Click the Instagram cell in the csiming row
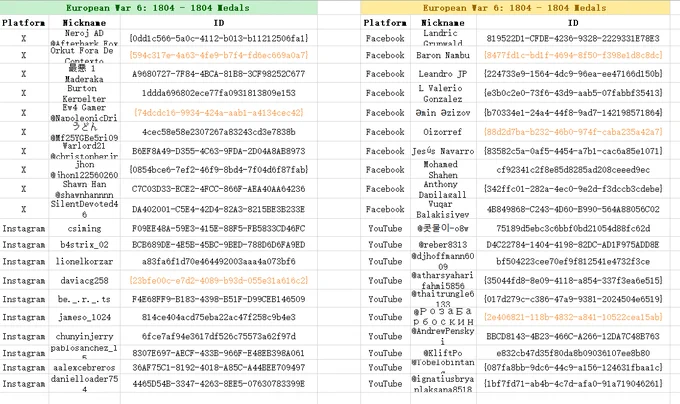The width and height of the screenshot is (680, 404). coord(24,228)
